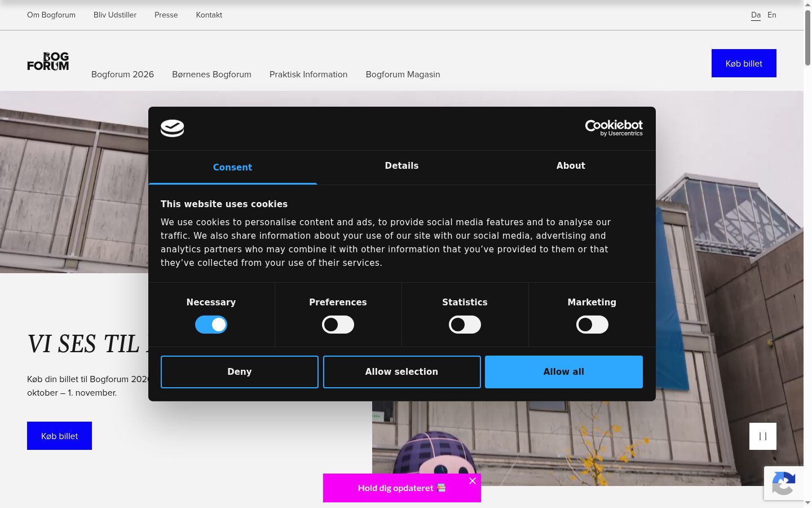Click the 'This website uses cookies' heading

pyautogui.click(x=224, y=204)
